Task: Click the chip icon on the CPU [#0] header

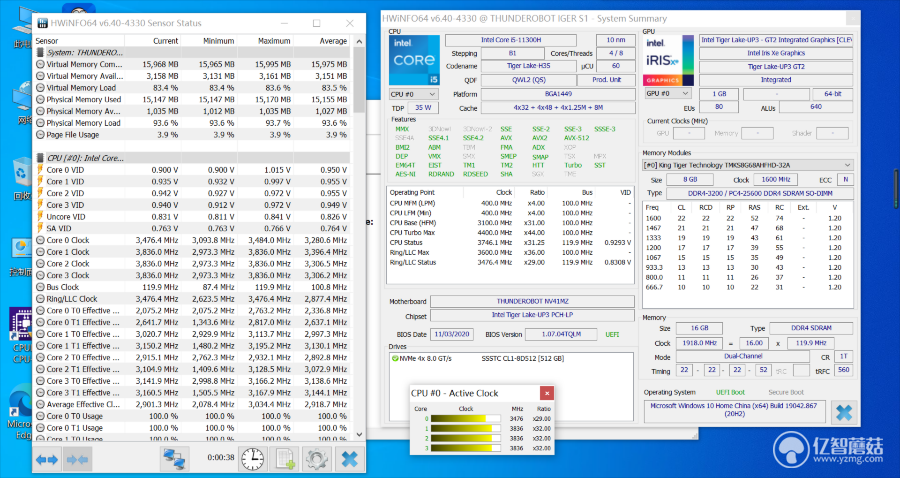Action: pyautogui.click(x=40, y=158)
